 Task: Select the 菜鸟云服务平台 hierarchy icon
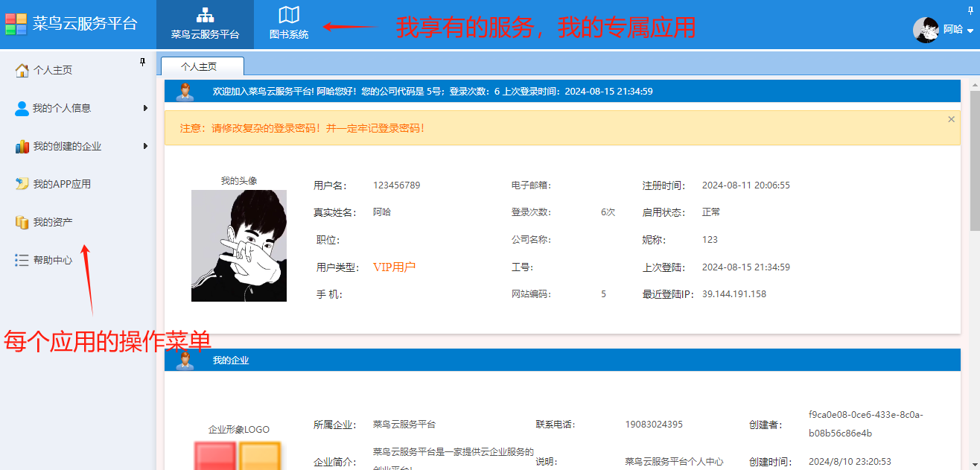tap(205, 15)
